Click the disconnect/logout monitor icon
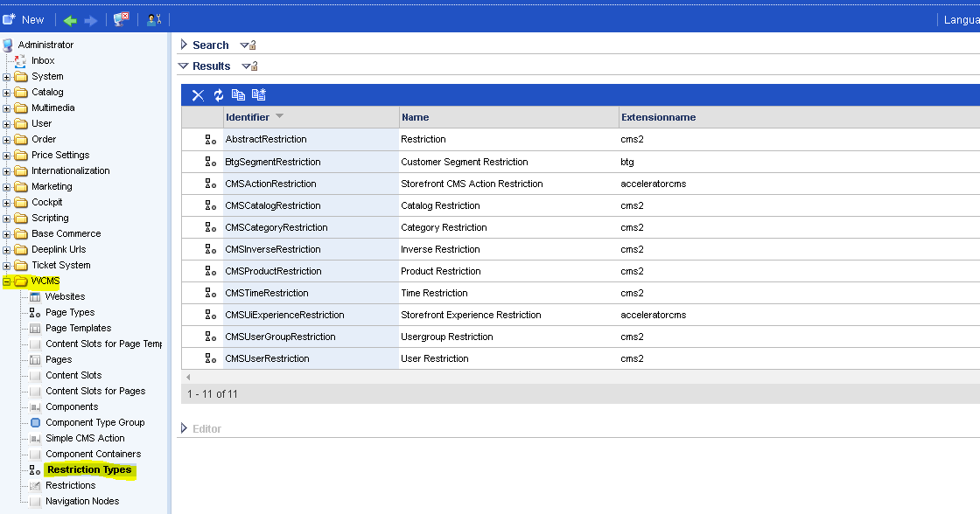The height and width of the screenshot is (514, 980). pyautogui.click(x=120, y=18)
